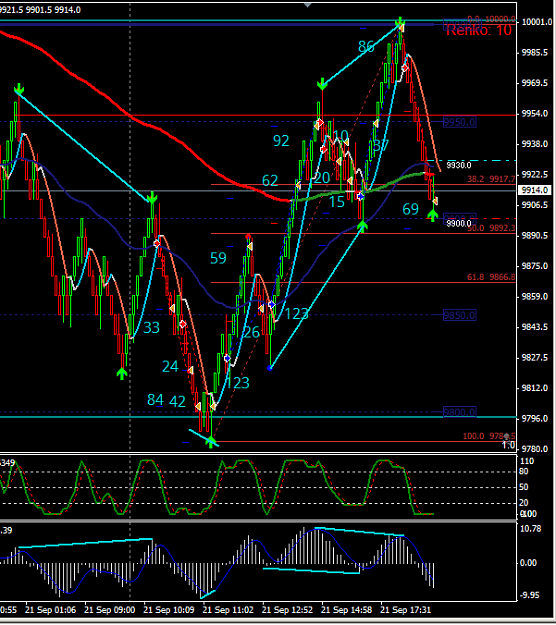Click the histogram scale value -9.95
This screenshot has height=625, width=556.
coord(530,595)
